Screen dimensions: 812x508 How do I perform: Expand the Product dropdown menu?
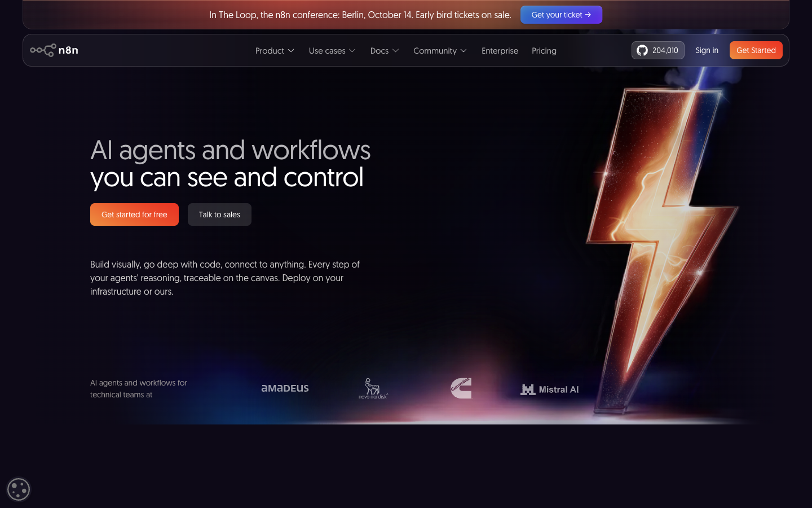tap(275, 51)
